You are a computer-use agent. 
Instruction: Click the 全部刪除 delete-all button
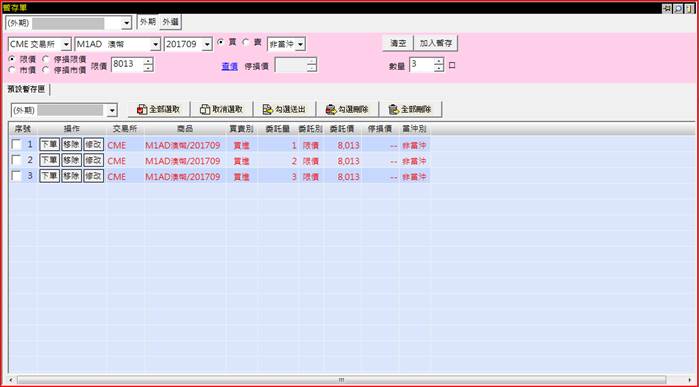[x=410, y=109]
